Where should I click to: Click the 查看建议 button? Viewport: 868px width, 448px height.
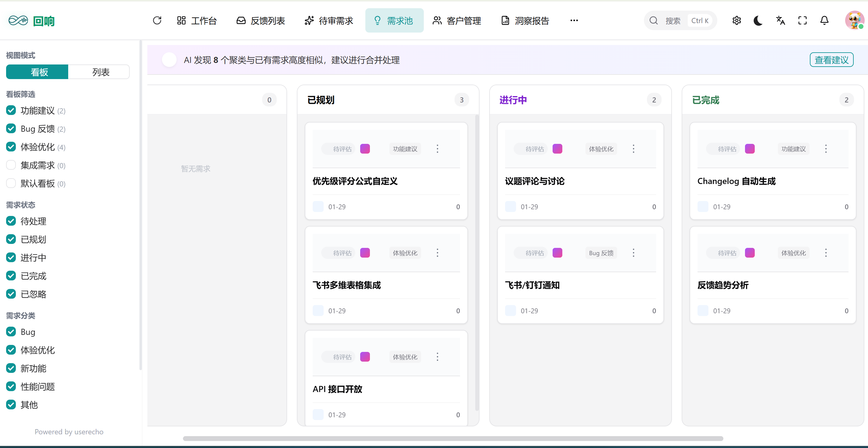click(831, 60)
